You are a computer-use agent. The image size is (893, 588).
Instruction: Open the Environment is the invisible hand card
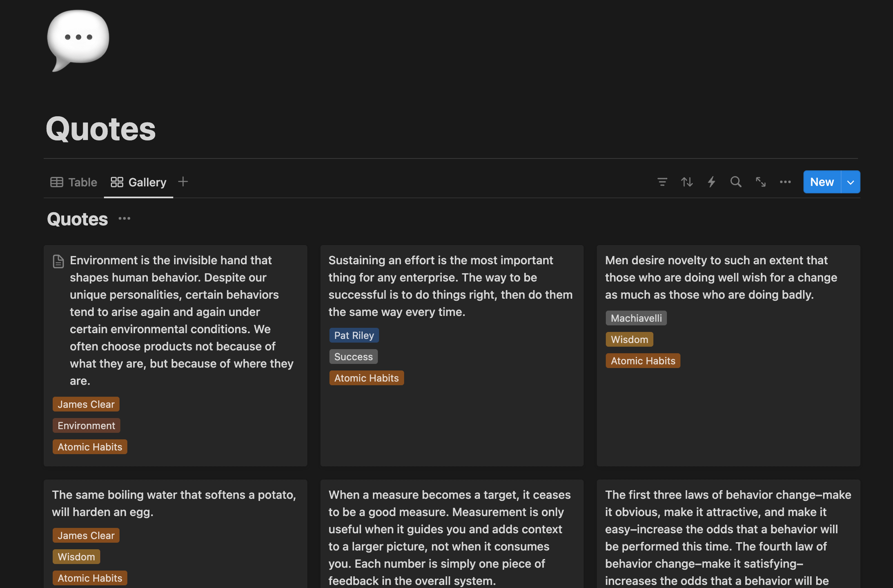click(x=175, y=355)
